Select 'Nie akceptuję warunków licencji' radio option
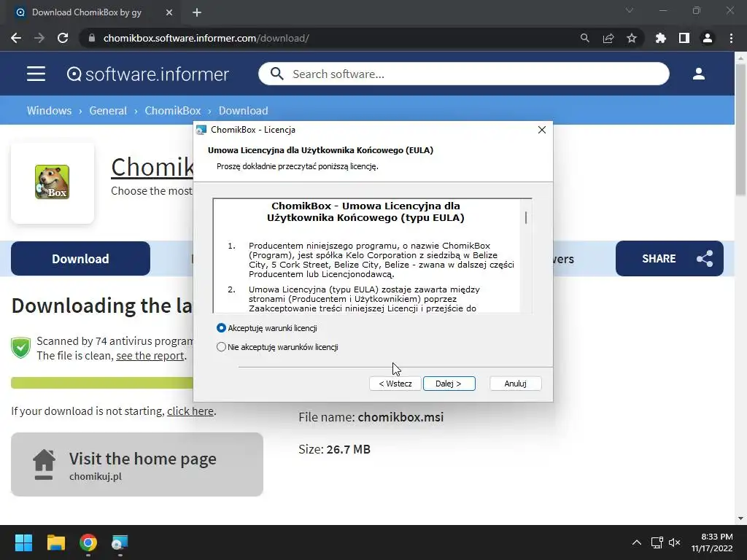 point(221,347)
